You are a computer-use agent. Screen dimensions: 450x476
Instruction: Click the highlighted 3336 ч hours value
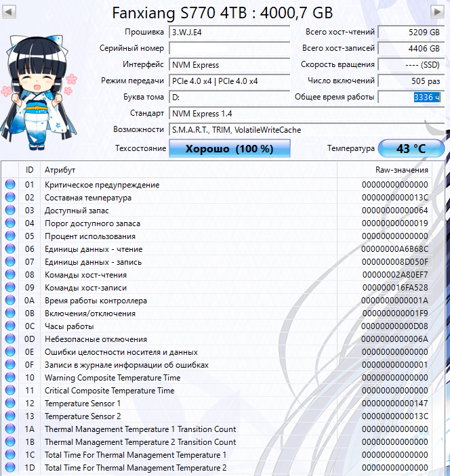click(x=427, y=97)
